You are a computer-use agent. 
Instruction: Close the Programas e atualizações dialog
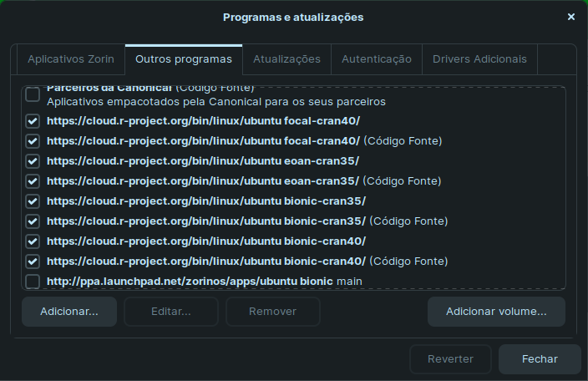point(570,17)
